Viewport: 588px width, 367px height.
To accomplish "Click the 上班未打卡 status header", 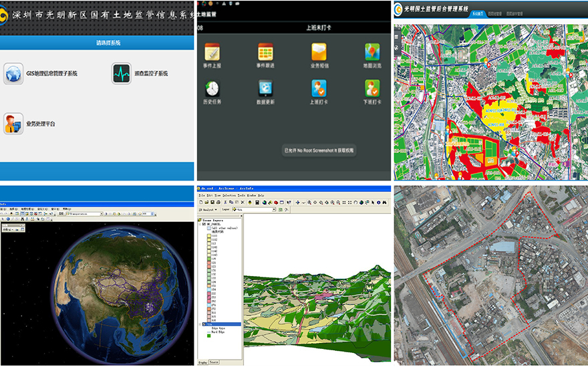I will pos(318,28).
